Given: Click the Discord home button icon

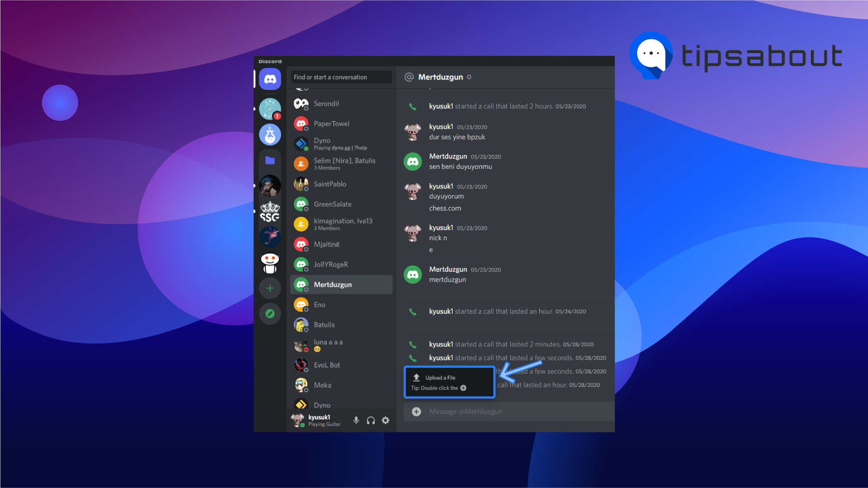Looking at the screenshot, I should (271, 78).
